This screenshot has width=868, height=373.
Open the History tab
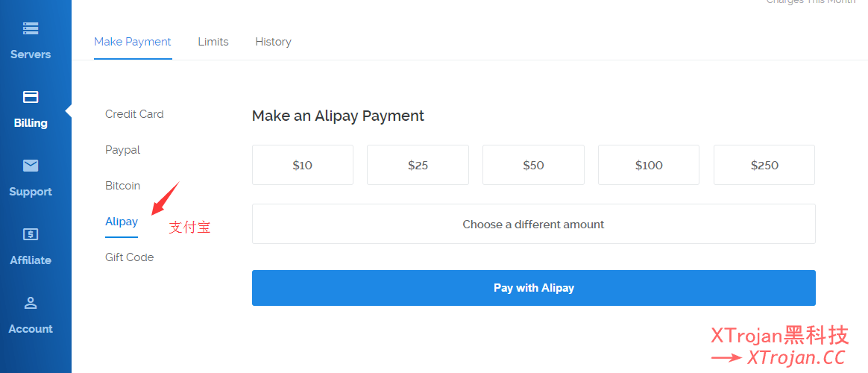coord(273,42)
